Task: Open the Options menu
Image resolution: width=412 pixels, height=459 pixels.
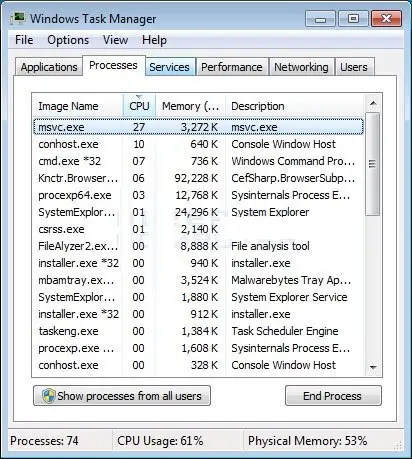Action: 68,40
